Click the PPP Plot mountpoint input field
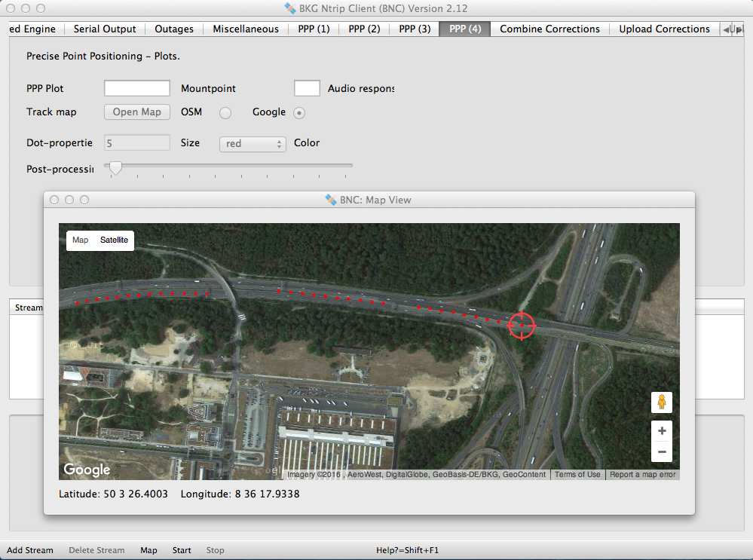The image size is (753, 560). point(137,88)
